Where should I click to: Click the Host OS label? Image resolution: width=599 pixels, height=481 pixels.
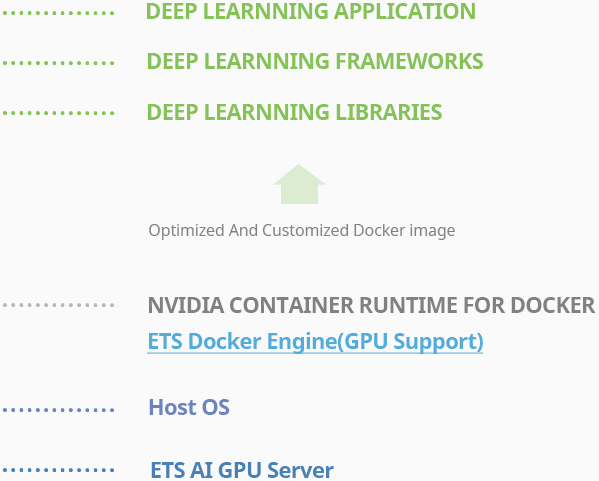pyautogui.click(x=189, y=407)
